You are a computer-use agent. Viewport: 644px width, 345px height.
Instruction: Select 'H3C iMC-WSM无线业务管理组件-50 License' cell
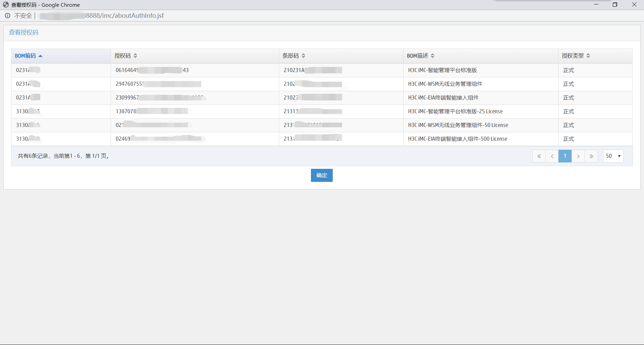coord(458,125)
